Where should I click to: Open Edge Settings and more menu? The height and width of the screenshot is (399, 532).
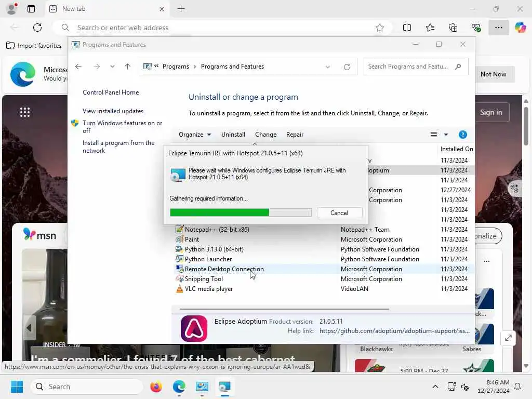(x=498, y=28)
